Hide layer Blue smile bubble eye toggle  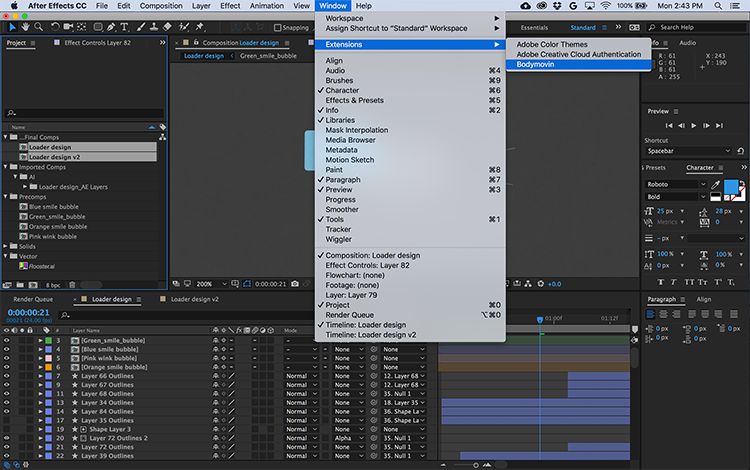pyautogui.click(x=7, y=350)
